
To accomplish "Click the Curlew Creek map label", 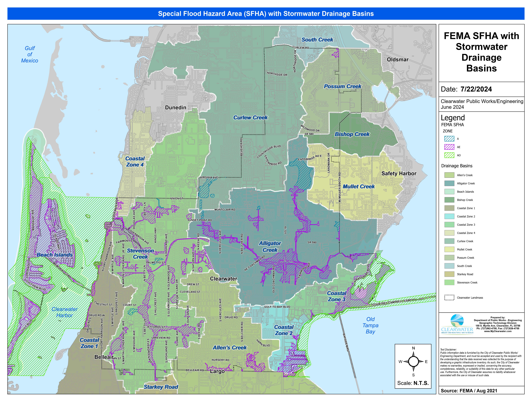I will pyautogui.click(x=250, y=118).
